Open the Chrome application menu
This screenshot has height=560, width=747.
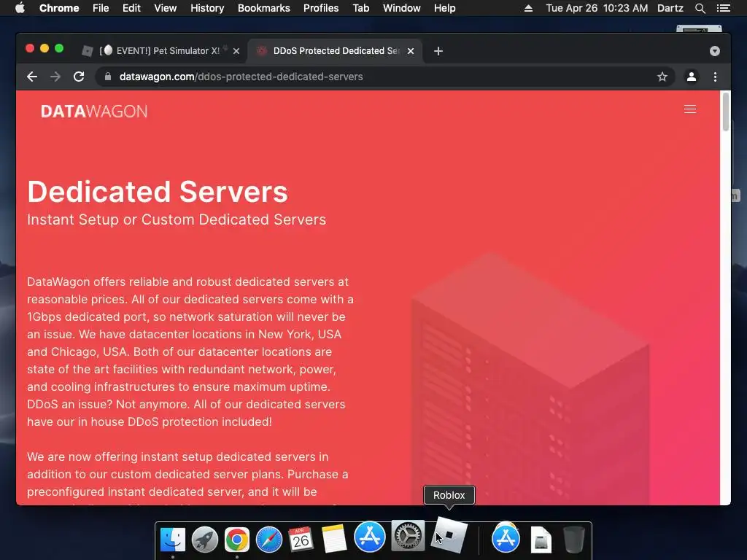click(59, 8)
